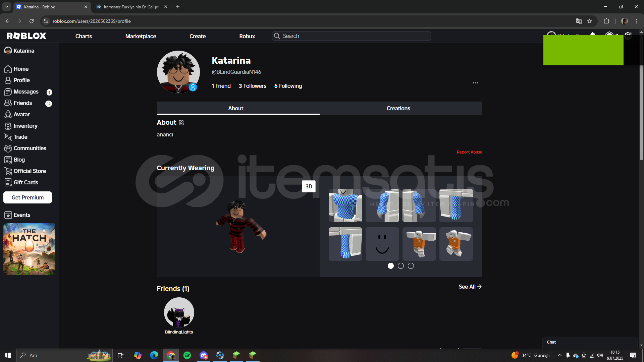Open Microsoft Edge from the taskbar
This screenshot has width=644, height=362.
(x=154, y=355)
